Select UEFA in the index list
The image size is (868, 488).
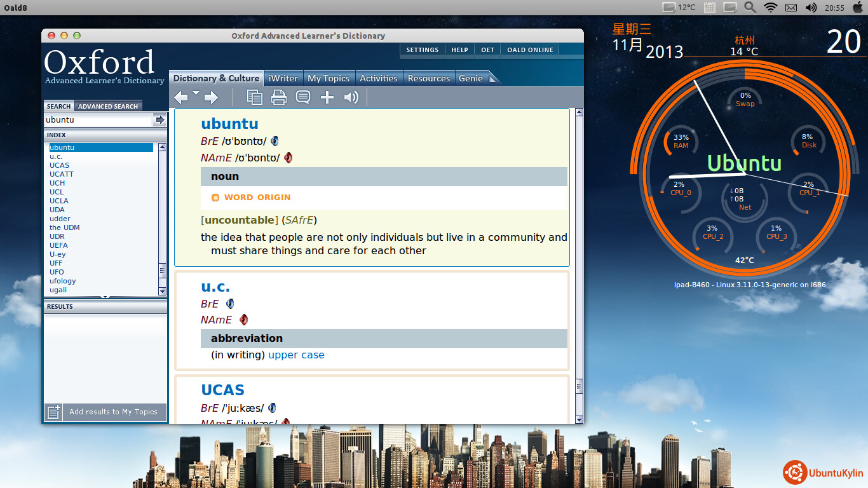point(58,245)
